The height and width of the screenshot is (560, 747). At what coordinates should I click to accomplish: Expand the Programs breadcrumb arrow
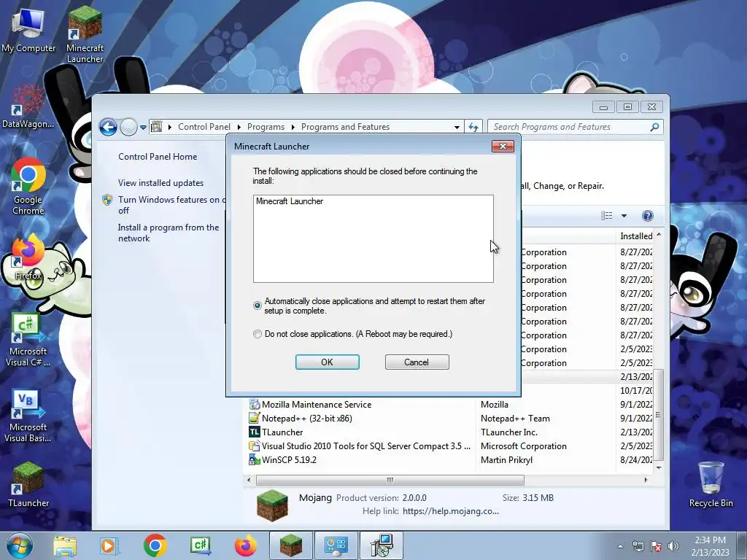click(x=293, y=127)
